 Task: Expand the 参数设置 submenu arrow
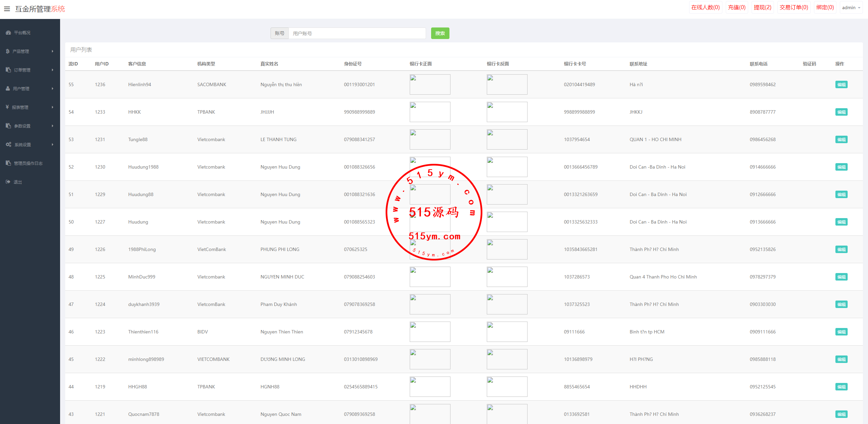click(x=53, y=126)
